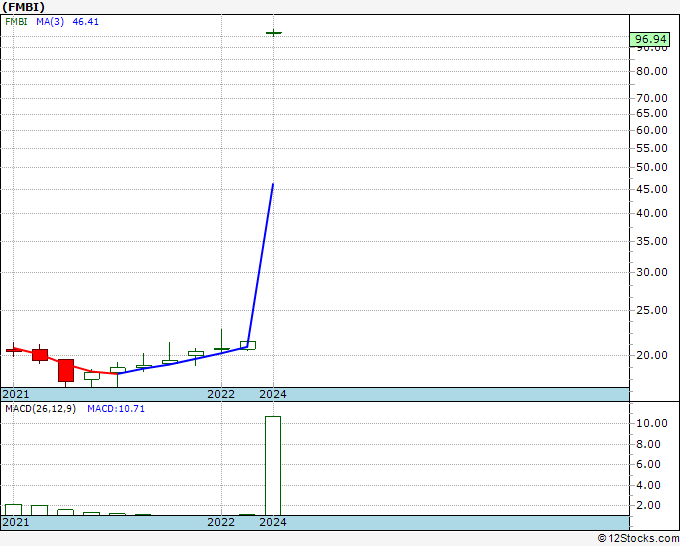
Task: Click the FMBI legend label
Action: point(16,22)
